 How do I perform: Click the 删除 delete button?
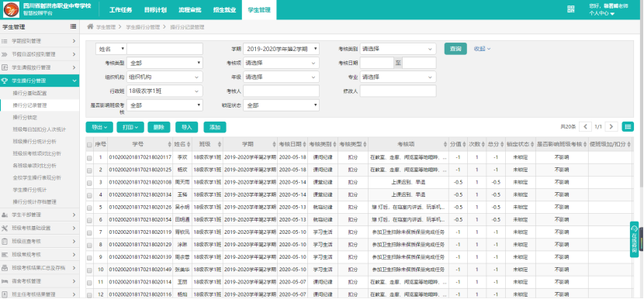click(x=159, y=127)
